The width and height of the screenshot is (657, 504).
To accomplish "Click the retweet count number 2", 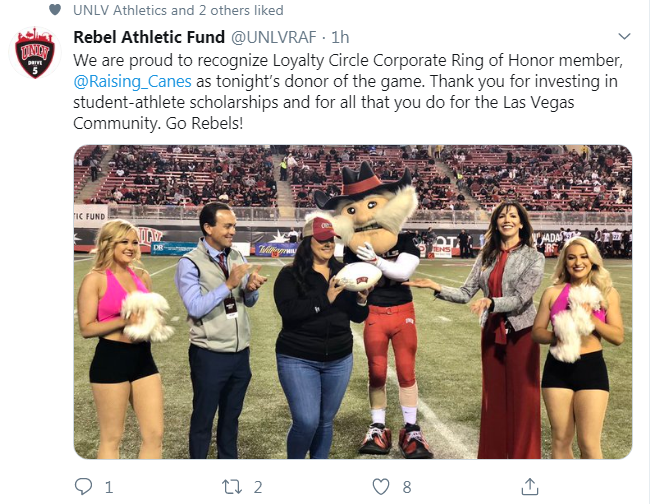I will 258,487.
